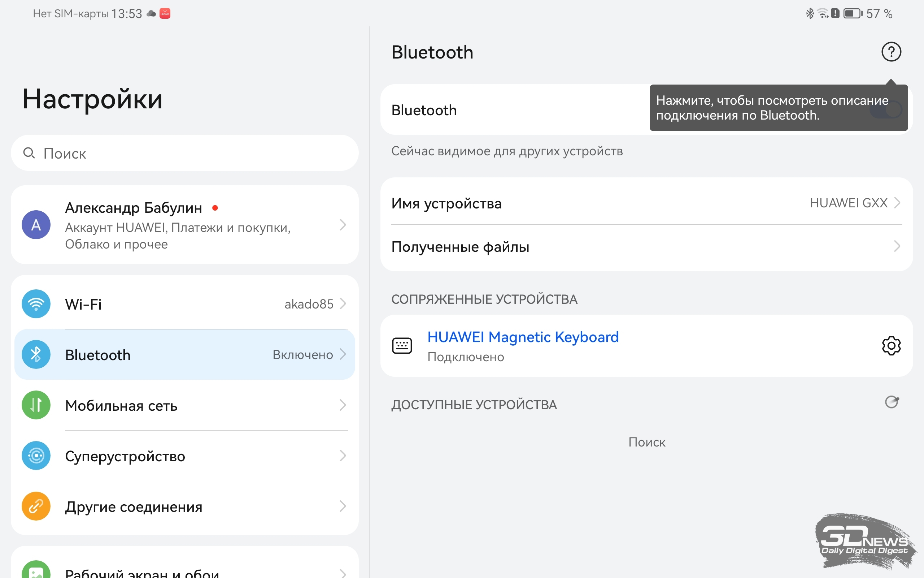Click the keyboard device icon
Image resolution: width=924 pixels, height=578 pixels.
(x=402, y=346)
